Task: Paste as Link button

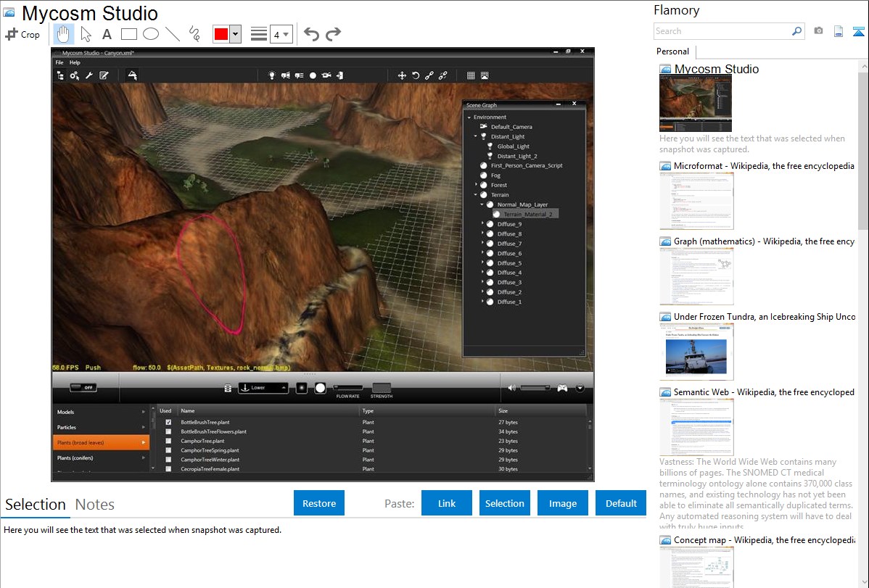Action: pyautogui.click(x=447, y=503)
